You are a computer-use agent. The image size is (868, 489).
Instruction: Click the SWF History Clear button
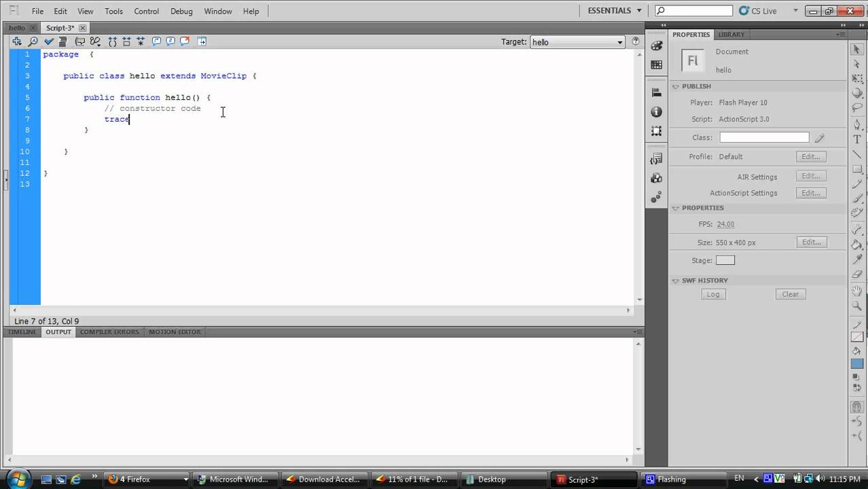(x=791, y=294)
